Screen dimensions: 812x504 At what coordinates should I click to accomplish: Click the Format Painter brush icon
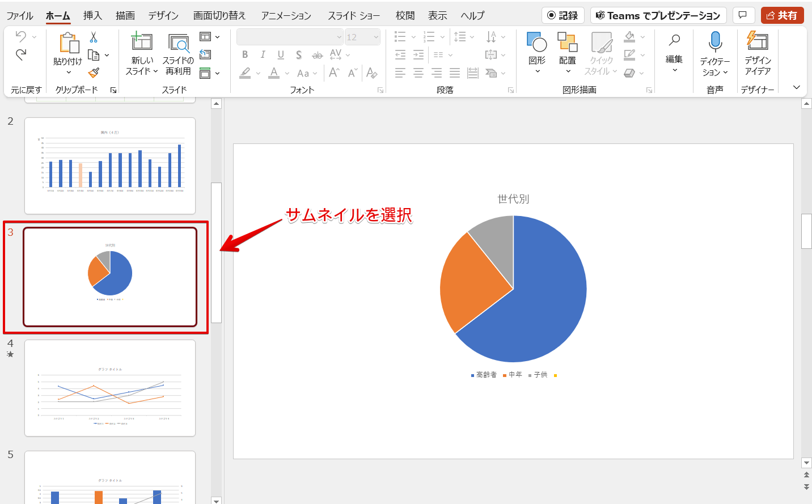pos(94,73)
